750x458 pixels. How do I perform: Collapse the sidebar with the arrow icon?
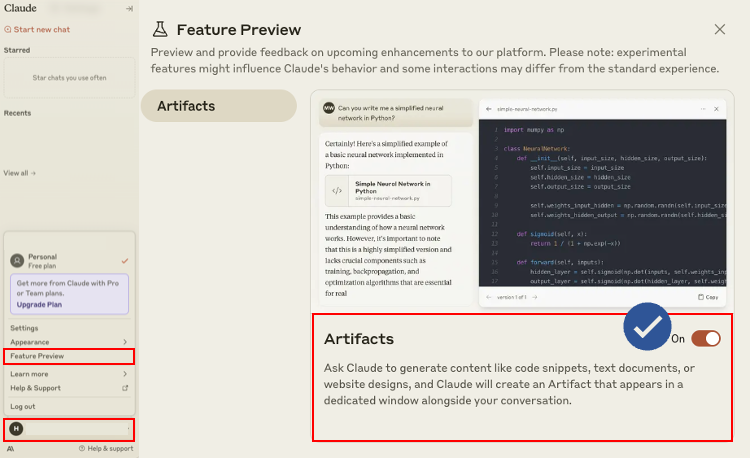click(129, 9)
